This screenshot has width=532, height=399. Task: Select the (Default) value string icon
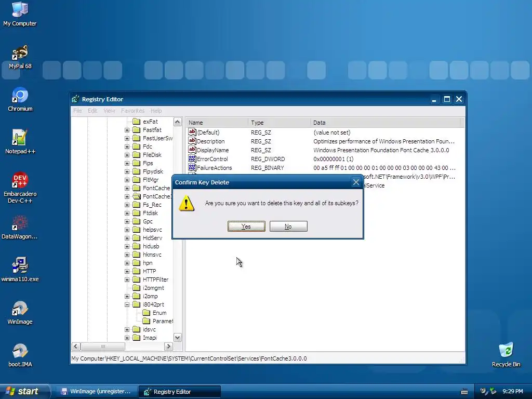point(192,132)
